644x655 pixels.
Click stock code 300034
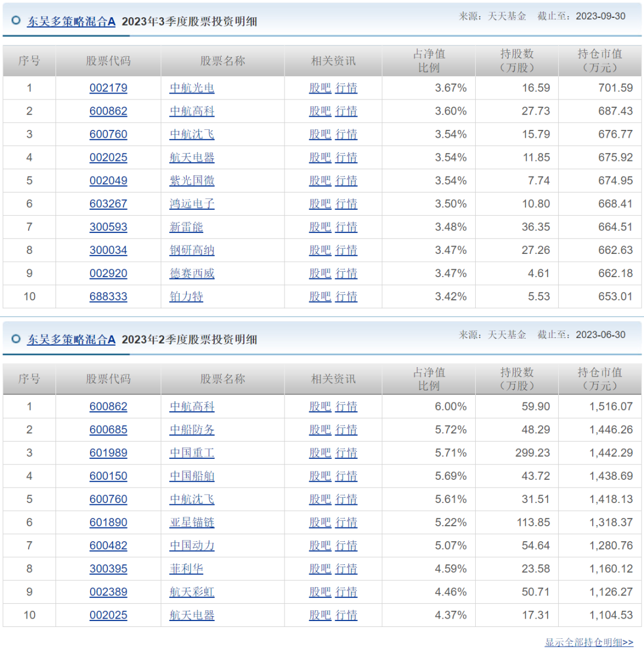[x=109, y=250]
